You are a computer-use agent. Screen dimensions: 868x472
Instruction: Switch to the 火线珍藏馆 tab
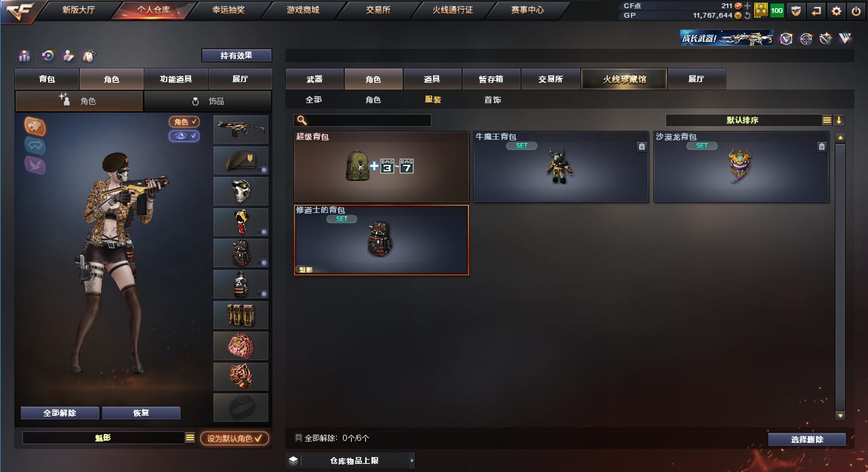[624, 79]
